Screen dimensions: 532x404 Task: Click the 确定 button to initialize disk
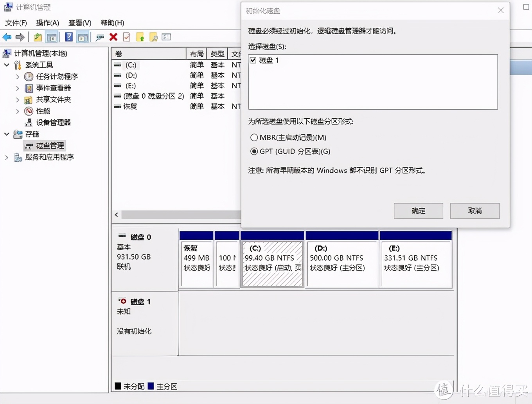[418, 211]
